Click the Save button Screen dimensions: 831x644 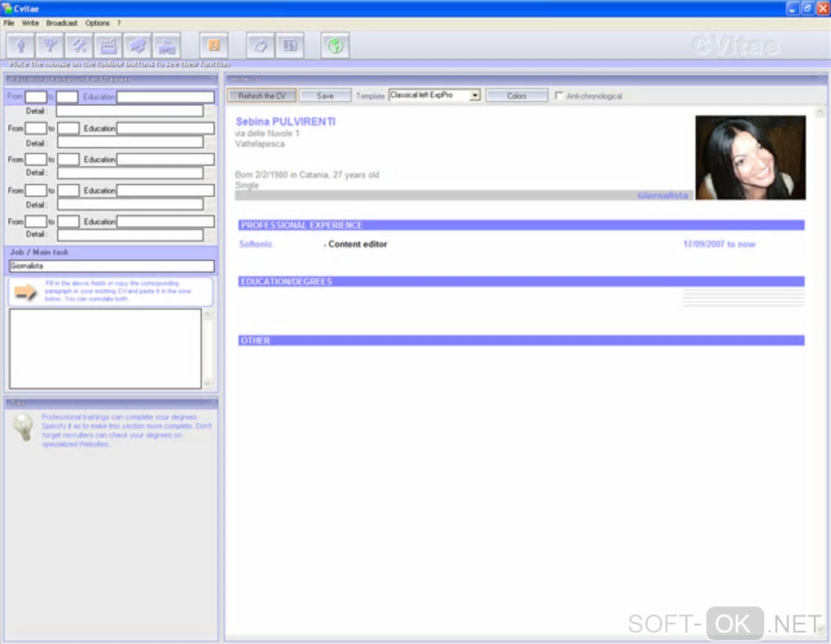click(x=325, y=95)
